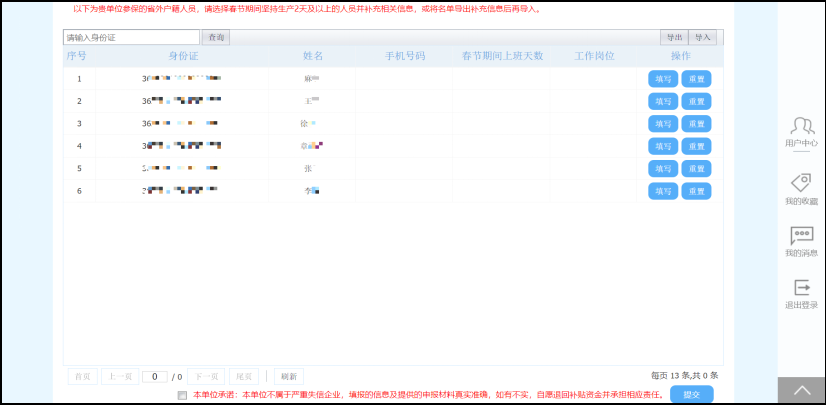Open 我的消息 messages icon

(x=801, y=236)
